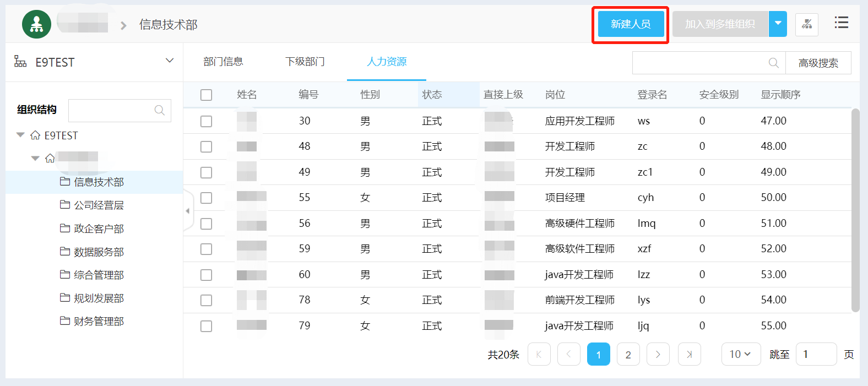Viewport: 868px width, 386px height.
Task: Collapse the left sidebar with the splitter arrow
Action: (x=188, y=210)
